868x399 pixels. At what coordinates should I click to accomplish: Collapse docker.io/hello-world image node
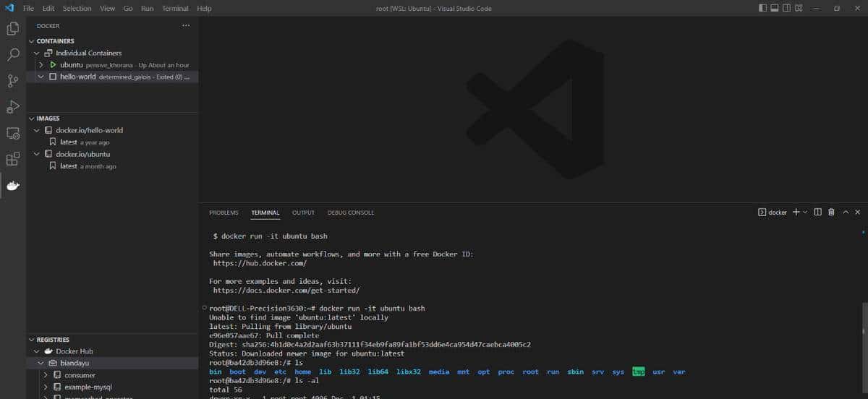(37, 130)
